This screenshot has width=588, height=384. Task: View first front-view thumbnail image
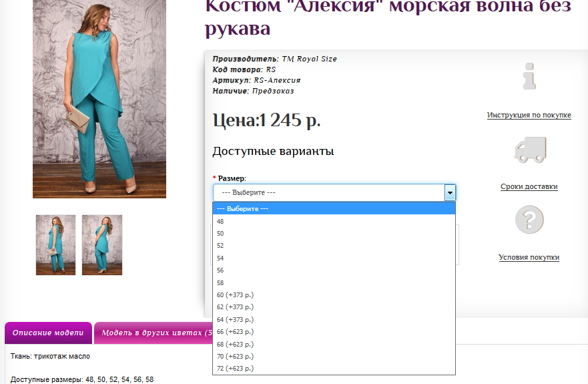tap(55, 244)
